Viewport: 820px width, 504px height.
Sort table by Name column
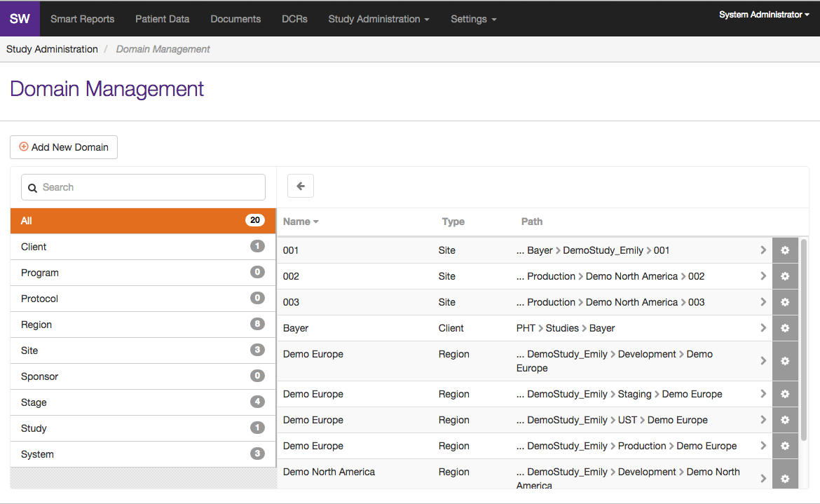click(x=301, y=222)
